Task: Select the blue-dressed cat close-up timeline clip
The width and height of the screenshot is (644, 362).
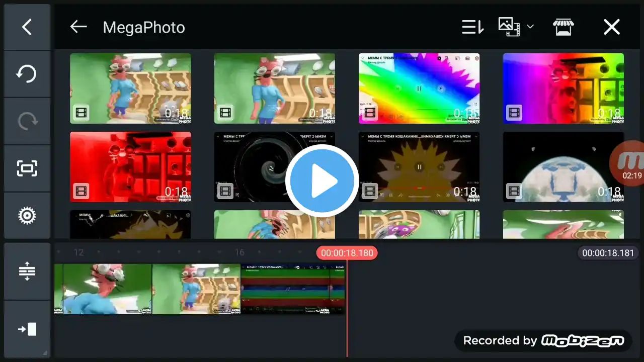Action: 108,289
